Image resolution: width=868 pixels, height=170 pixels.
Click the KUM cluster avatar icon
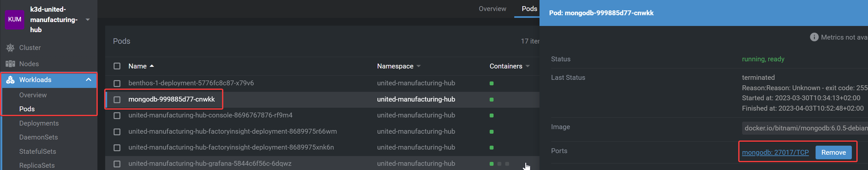click(15, 19)
